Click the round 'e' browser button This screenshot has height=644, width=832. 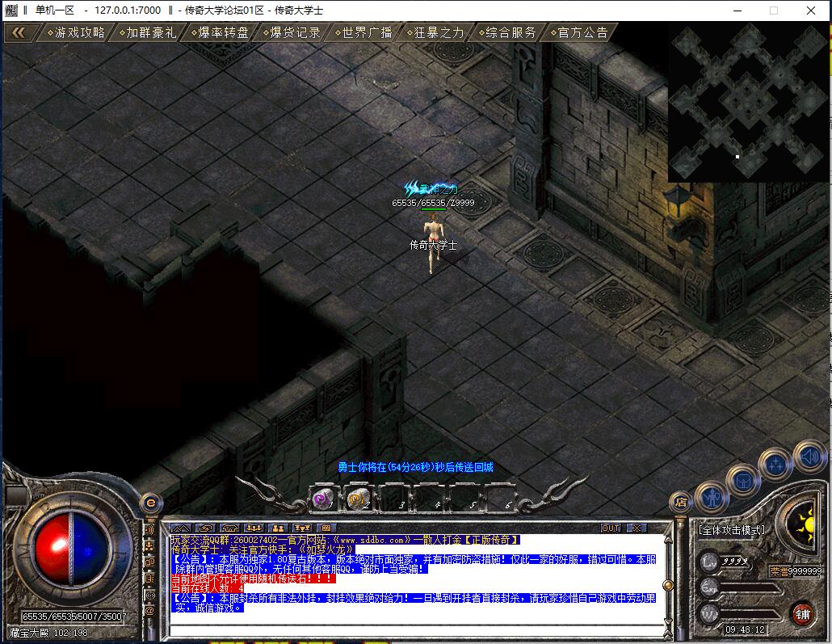[x=151, y=503]
